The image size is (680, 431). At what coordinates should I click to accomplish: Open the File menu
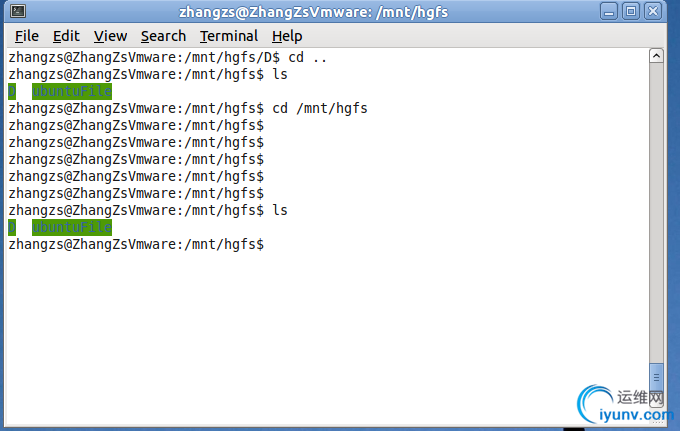(x=27, y=36)
